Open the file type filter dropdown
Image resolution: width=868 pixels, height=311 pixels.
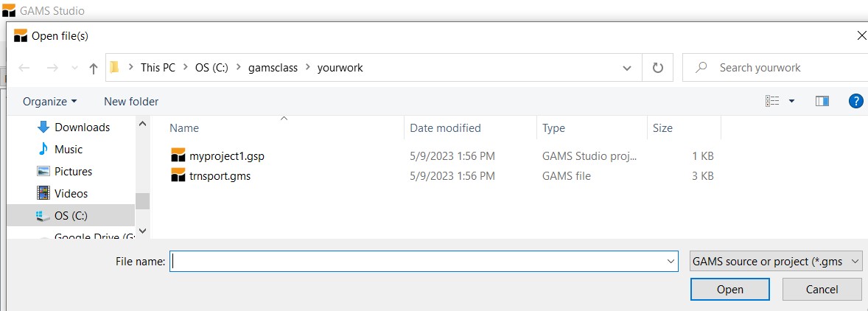click(776, 261)
